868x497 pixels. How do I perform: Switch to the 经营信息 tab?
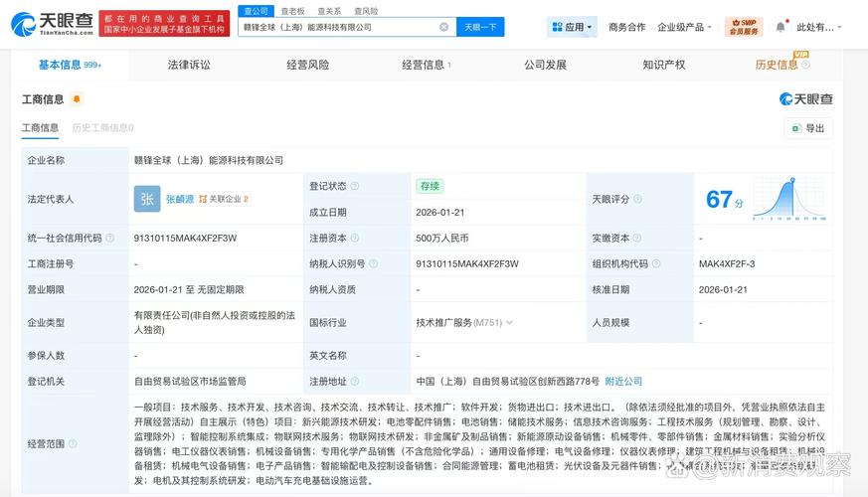(x=427, y=65)
